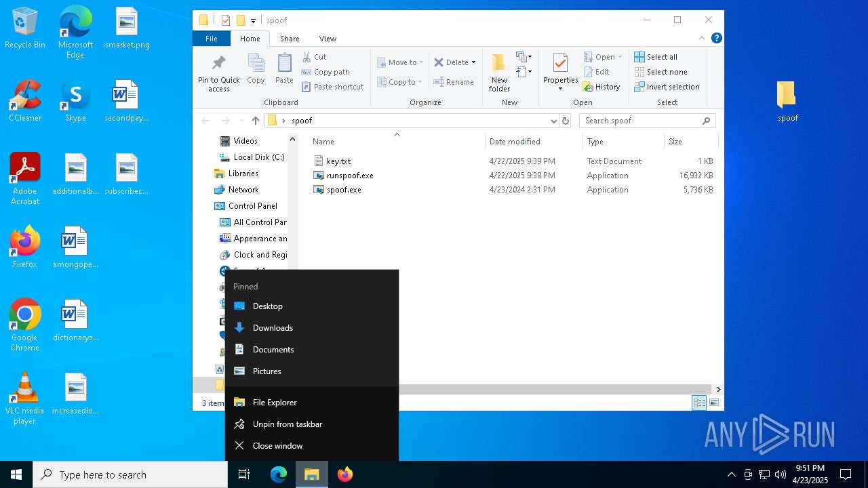Refresh the spoof folder

point(566,121)
